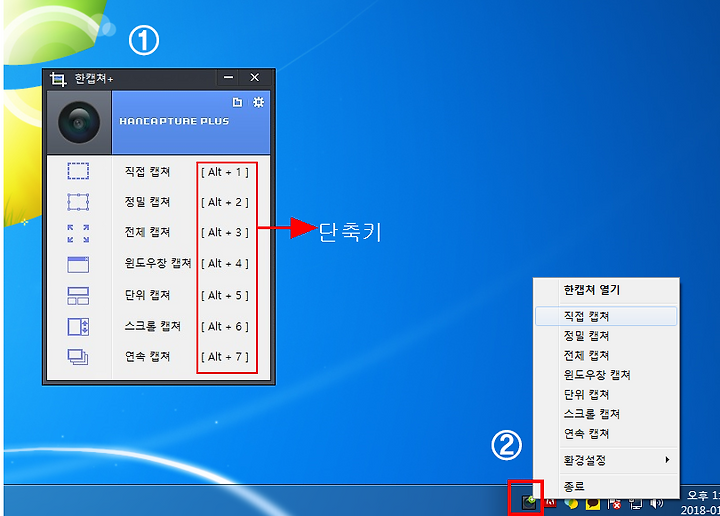Choose 전체 캡쳐 in the tray context menu
The height and width of the screenshot is (516, 720).
606,355
